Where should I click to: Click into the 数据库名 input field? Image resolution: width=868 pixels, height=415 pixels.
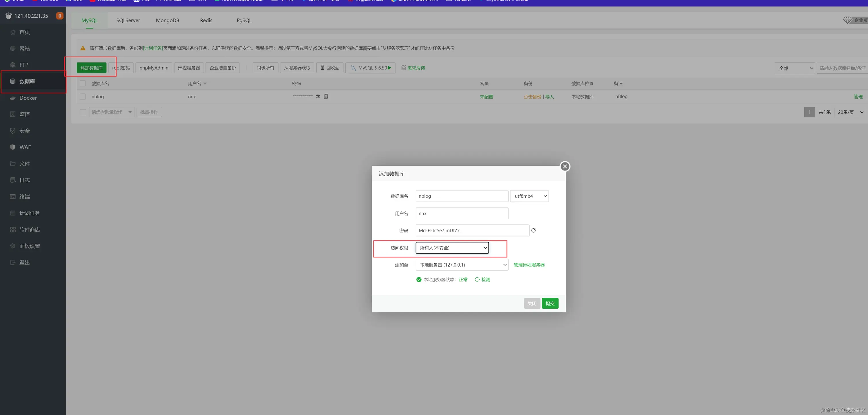pyautogui.click(x=461, y=196)
